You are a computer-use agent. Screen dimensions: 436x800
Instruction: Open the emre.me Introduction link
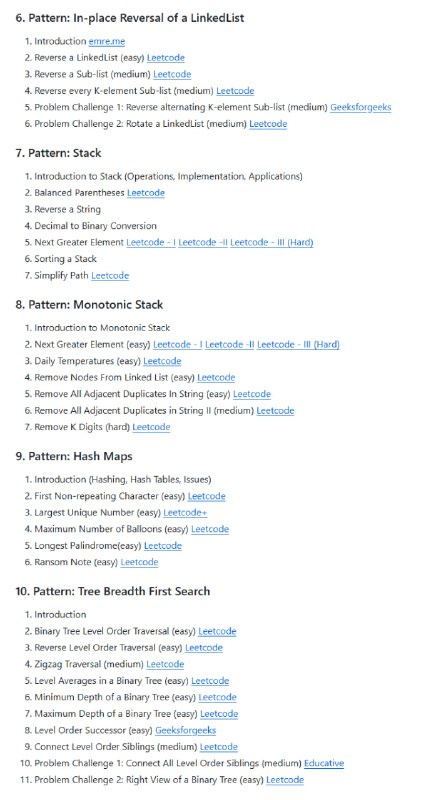tap(107, 41)
